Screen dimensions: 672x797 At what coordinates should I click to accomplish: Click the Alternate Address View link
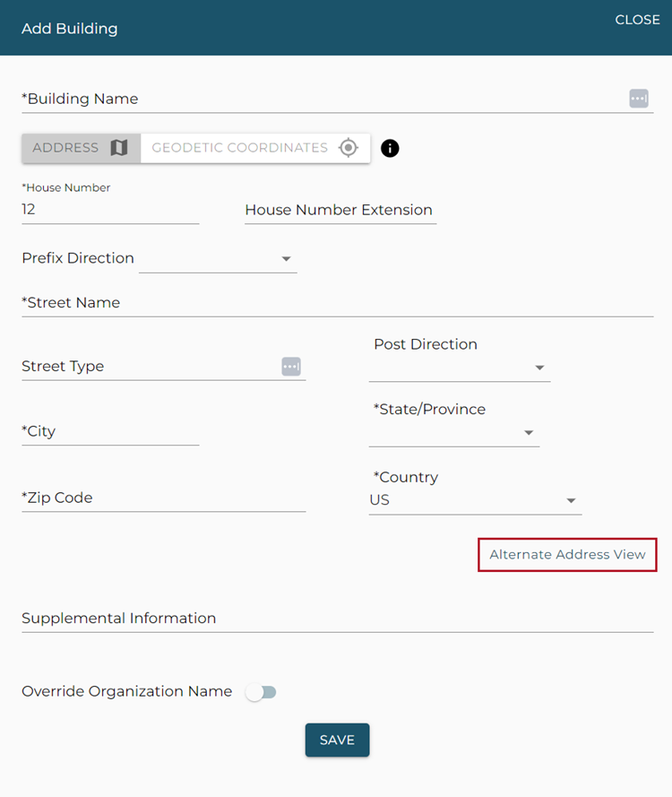click(567, 555)
